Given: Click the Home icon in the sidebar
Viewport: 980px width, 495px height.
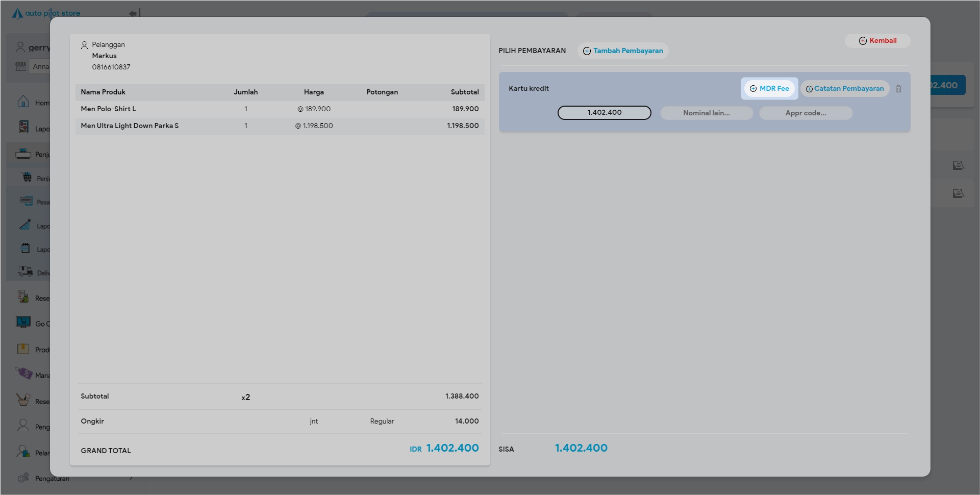Looking at the screenshot, I should [x=23, y=102].
